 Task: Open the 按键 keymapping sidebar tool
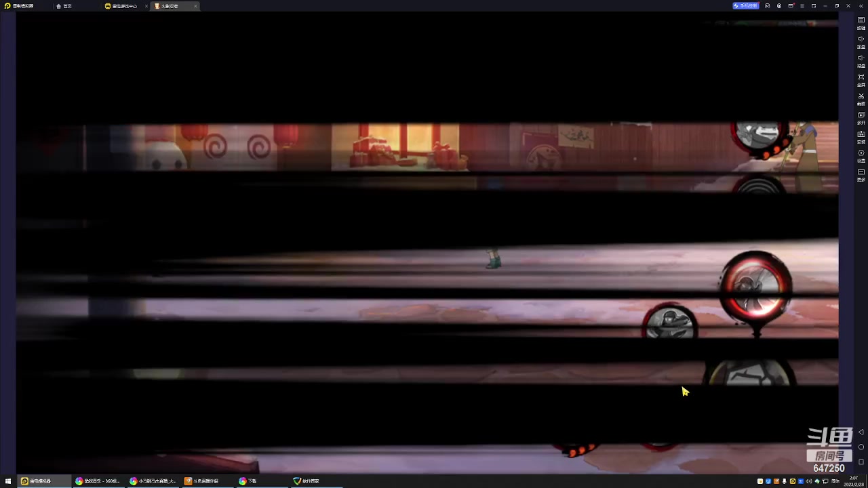click(x=861, y=22)
